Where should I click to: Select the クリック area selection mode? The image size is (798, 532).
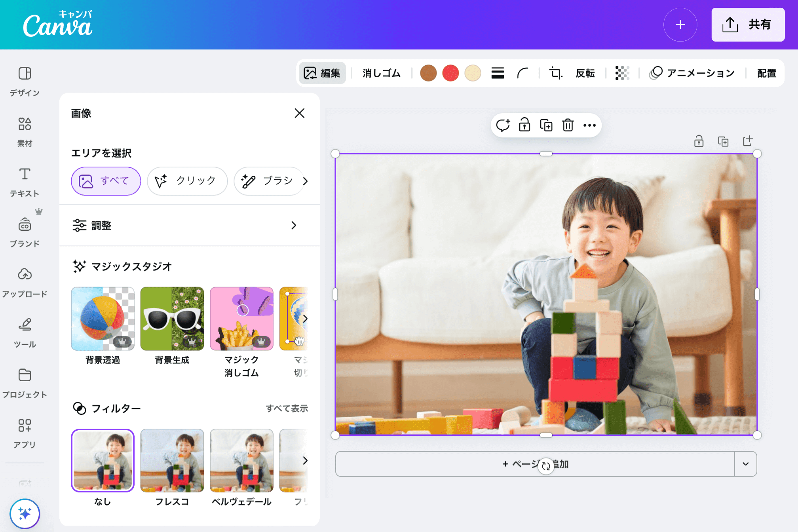coord(187,181)
